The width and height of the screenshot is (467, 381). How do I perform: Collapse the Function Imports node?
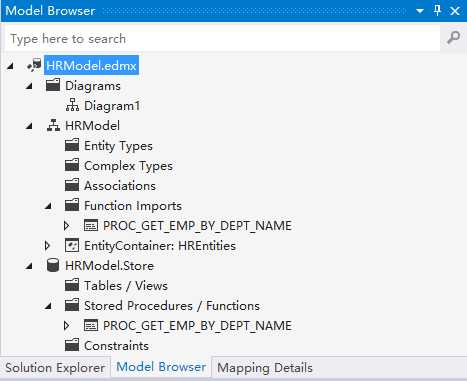click(x=48, y=206)
